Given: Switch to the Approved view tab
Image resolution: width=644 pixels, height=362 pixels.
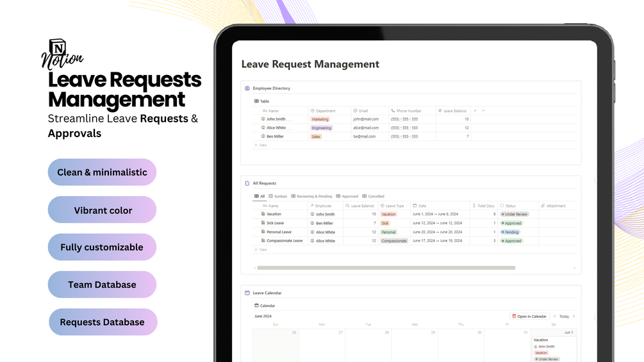Looking at the screenshot, I should pos(347,196).
